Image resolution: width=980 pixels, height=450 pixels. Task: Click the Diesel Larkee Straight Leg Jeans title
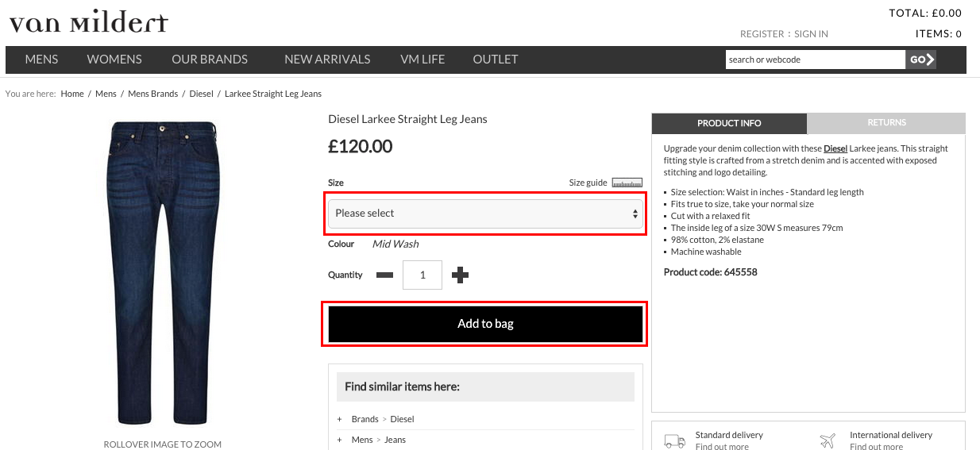coord(407,119)
